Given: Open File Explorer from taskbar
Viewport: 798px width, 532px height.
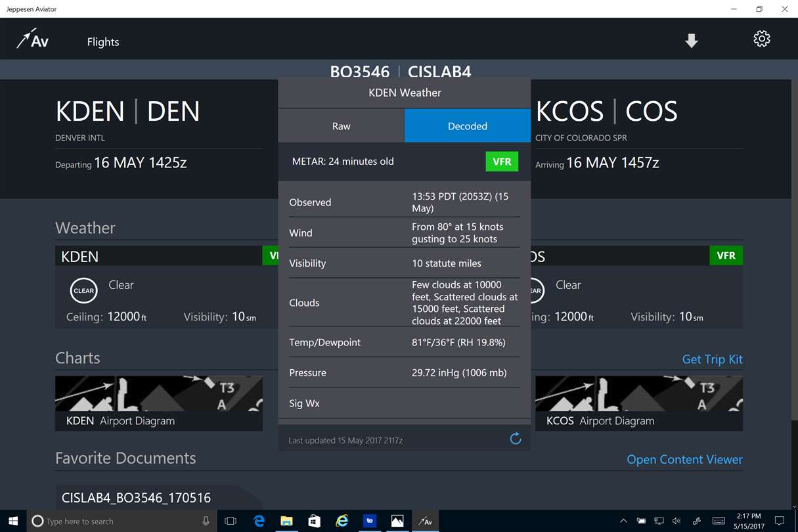Looking at the screenshot, I should (x=286, y=521).
